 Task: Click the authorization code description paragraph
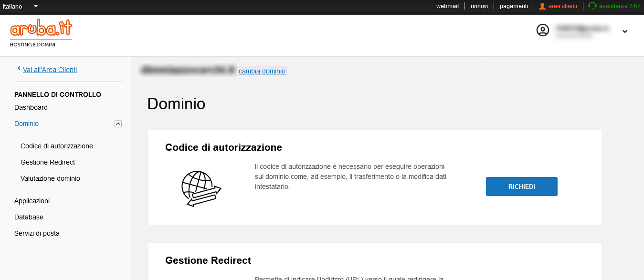tap(350, 176)
